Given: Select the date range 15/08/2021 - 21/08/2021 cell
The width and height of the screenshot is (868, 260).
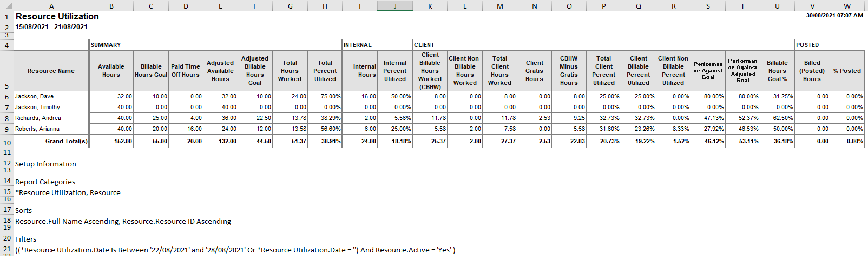Looking at the screenshot, I should point(51,27).
